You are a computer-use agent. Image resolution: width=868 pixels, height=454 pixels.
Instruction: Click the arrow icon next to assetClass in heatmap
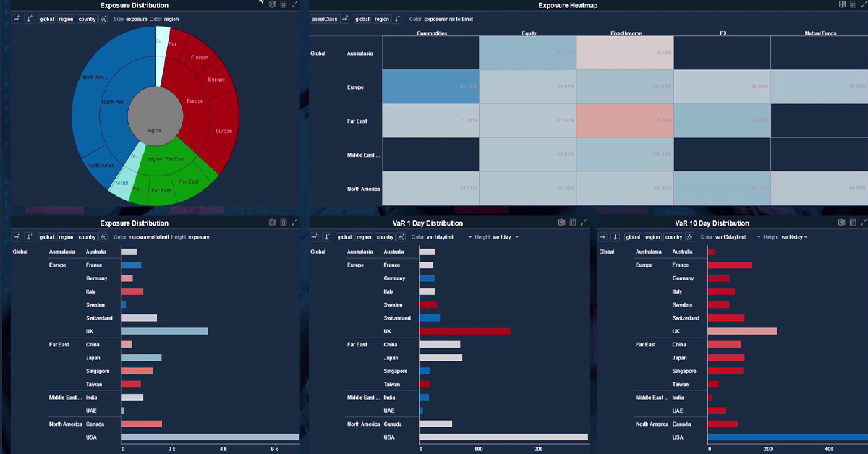[x=345, y=19]
